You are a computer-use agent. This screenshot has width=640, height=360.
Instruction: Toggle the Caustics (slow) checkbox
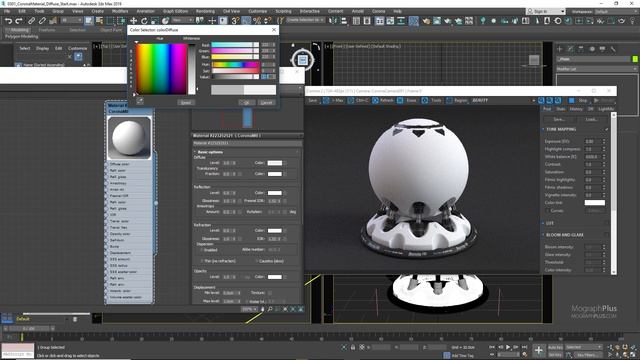point(256,261)
